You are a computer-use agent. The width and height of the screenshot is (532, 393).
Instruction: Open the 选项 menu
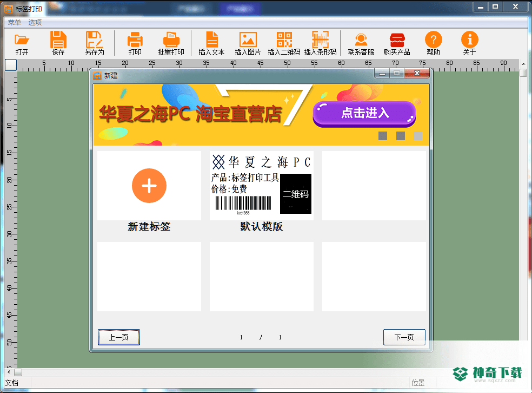point(35,22)
